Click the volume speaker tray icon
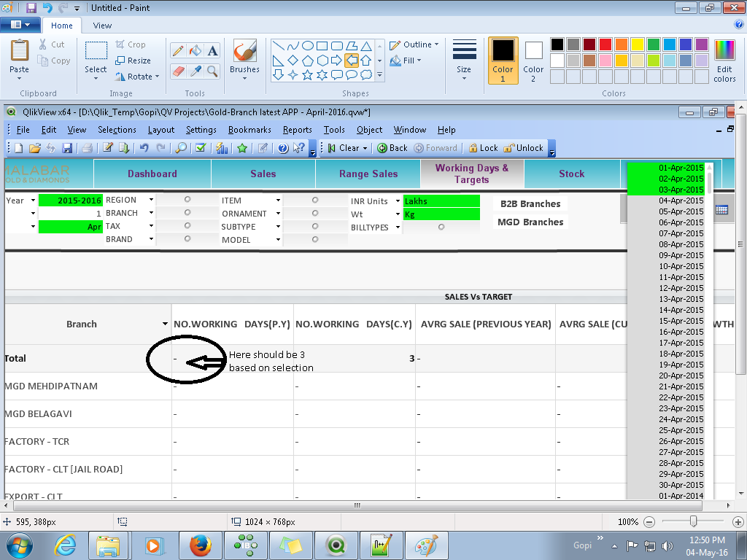Viewport: 747px width, 560px height. pos(667,545)
